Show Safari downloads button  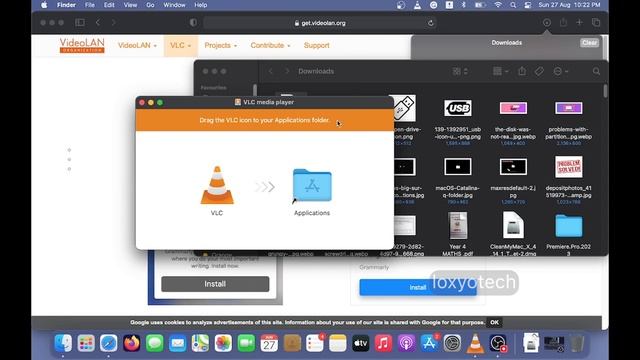547,23
